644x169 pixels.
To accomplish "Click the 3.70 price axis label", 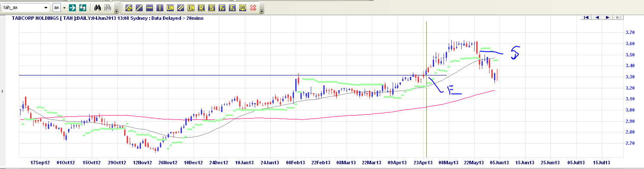I will [631, 33].
